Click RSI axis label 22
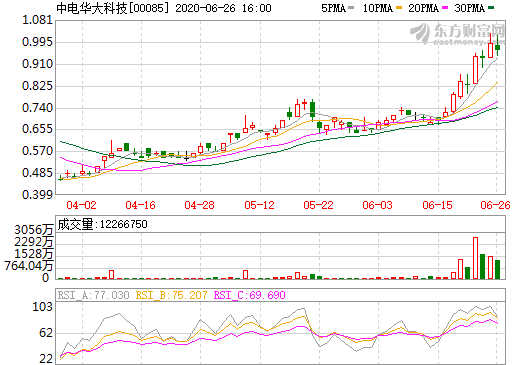 [x=46, y=359]
